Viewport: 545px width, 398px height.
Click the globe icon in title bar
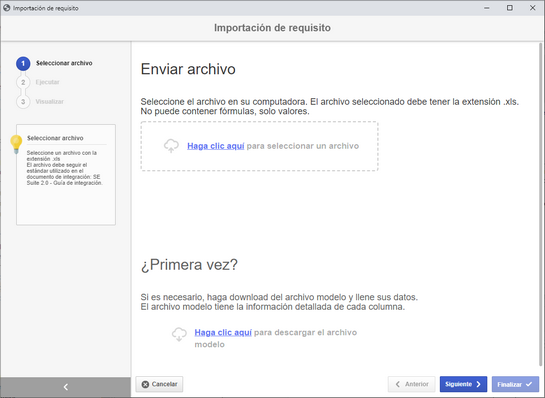(7, 8)
